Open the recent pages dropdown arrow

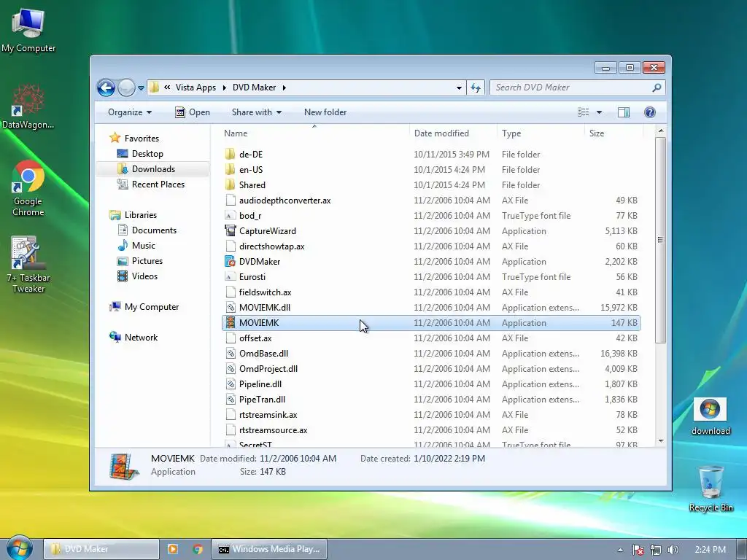[x=141, y=88]
